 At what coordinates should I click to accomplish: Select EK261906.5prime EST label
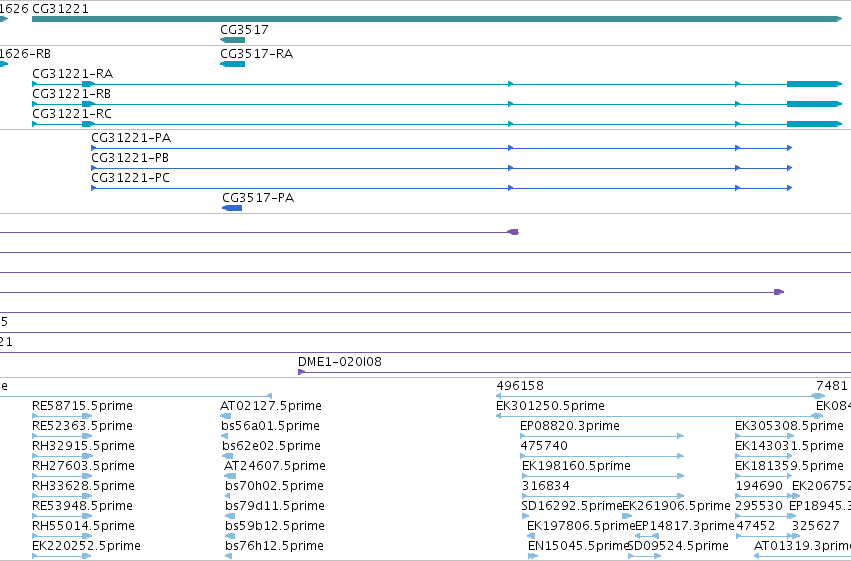pos(676,506)
